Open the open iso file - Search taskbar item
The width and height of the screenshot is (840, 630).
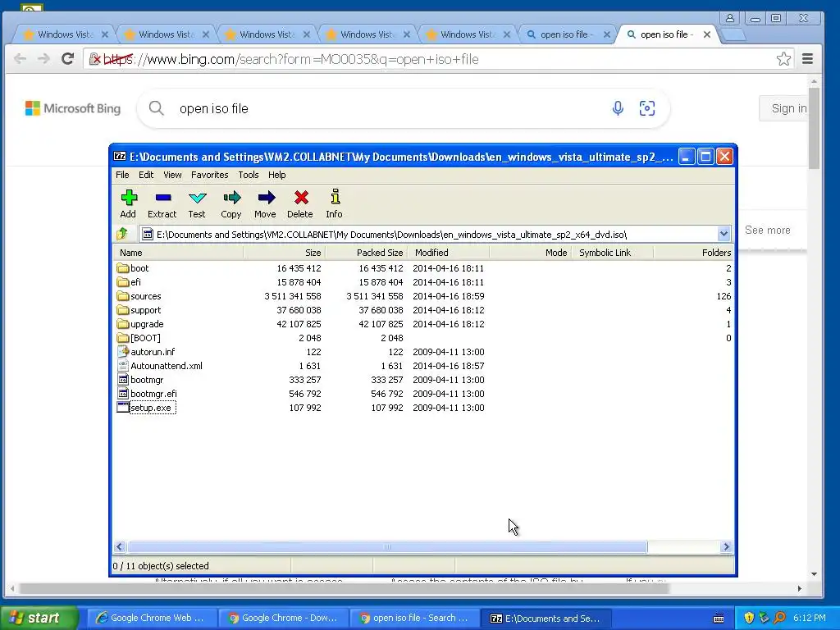pyautogui.click(x=414, y=618)
